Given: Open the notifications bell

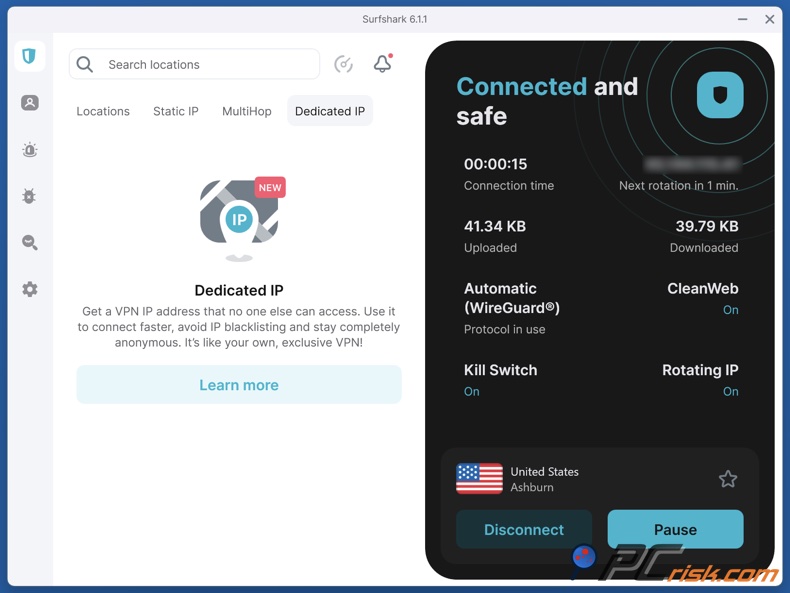Looking at the screenshot, I should click(x=382, y=64).
